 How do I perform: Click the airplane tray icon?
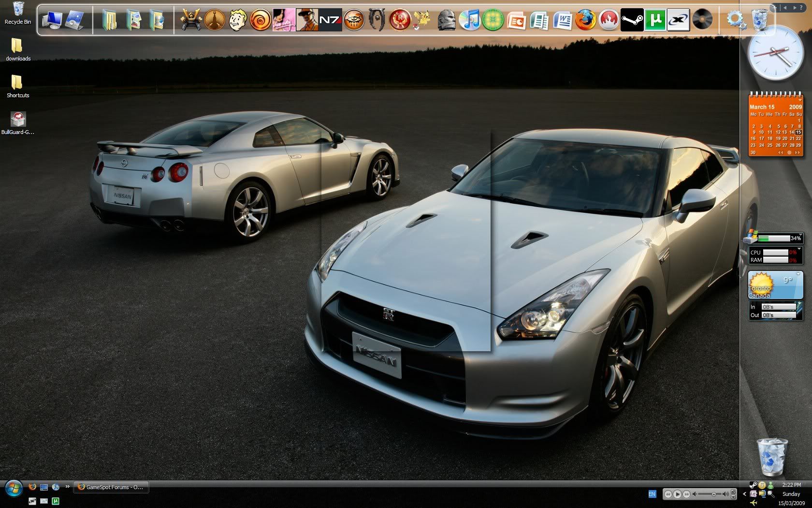[x=753, y=503]
